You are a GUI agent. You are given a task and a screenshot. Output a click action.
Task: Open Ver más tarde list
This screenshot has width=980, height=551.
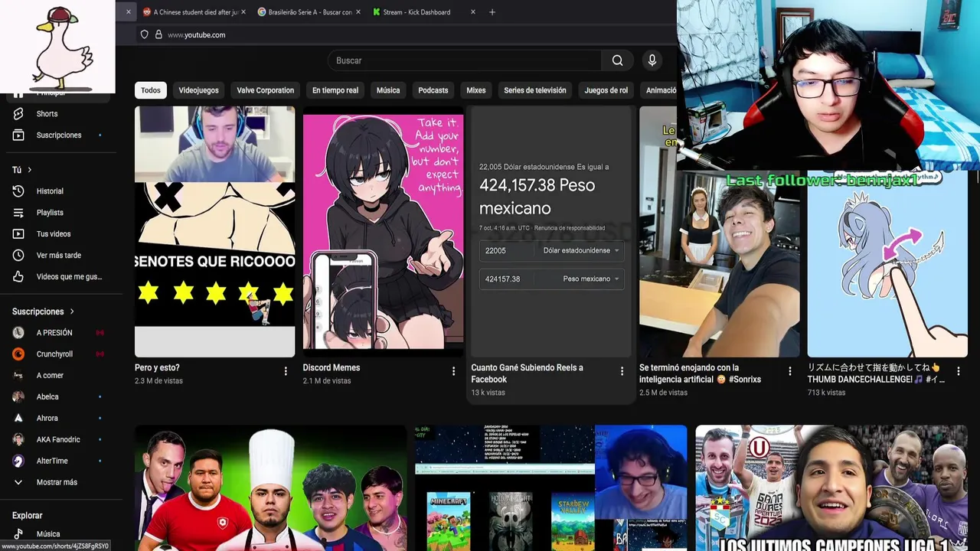(x=58, y=256)
